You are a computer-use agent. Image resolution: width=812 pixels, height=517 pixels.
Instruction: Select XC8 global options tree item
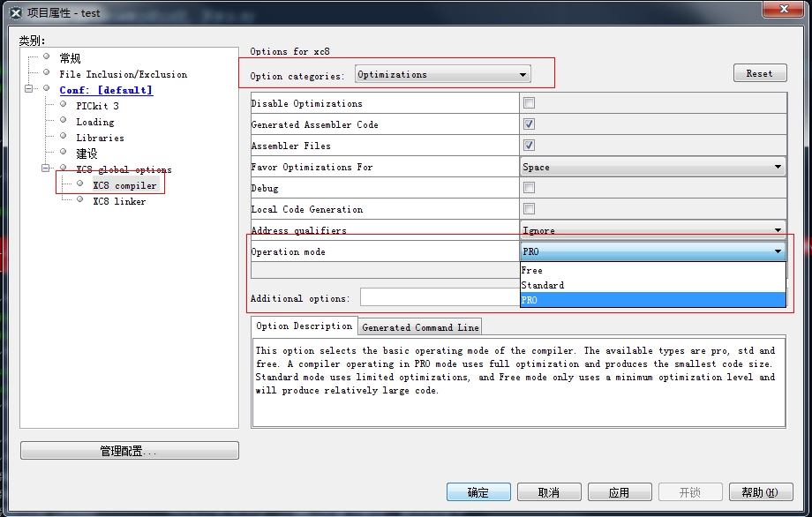tap(124, 169)
